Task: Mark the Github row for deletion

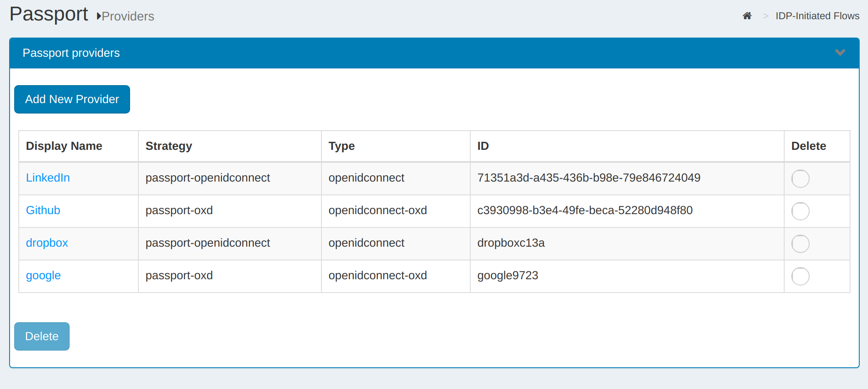Action: [800, 211]
